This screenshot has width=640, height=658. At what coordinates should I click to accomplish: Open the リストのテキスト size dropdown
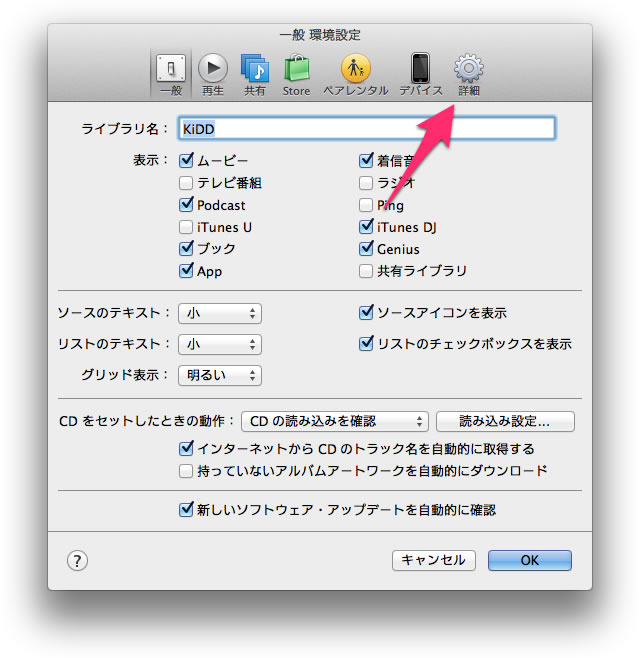click(220, 345)
